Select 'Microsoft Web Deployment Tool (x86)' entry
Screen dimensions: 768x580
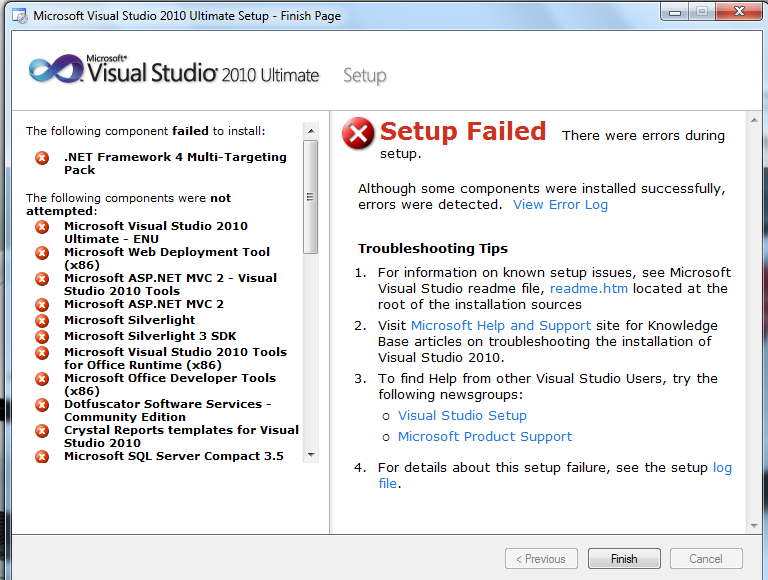[x=167, y=259]
